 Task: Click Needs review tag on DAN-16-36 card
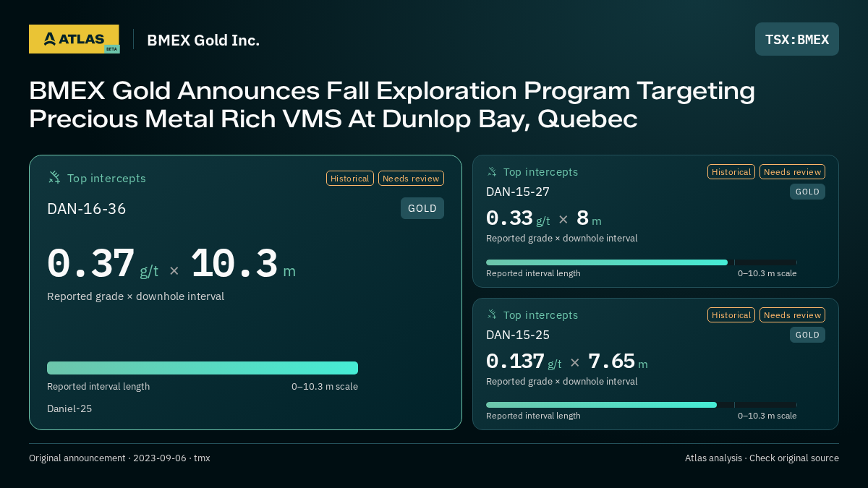[x=411, y=179]
